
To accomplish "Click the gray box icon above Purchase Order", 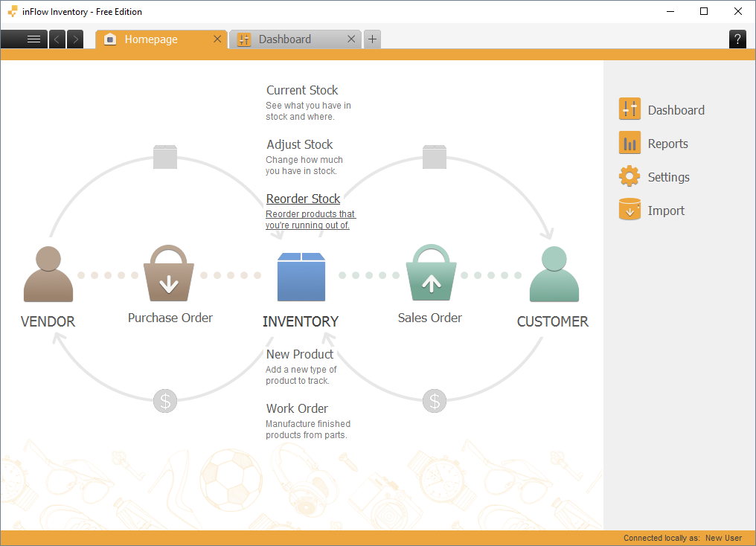I will coord(165,157).
